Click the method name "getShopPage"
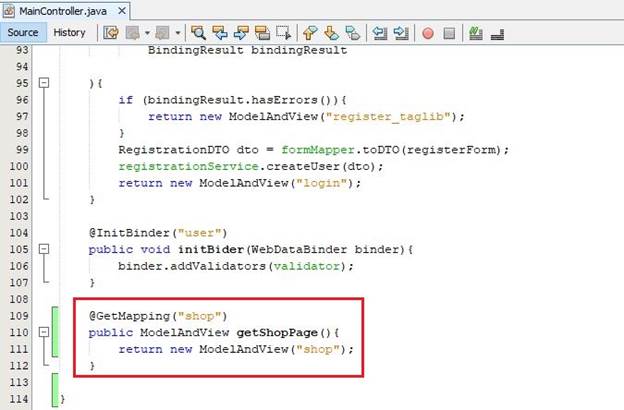This screenshot has width=624, height=410. click(277, 333)
